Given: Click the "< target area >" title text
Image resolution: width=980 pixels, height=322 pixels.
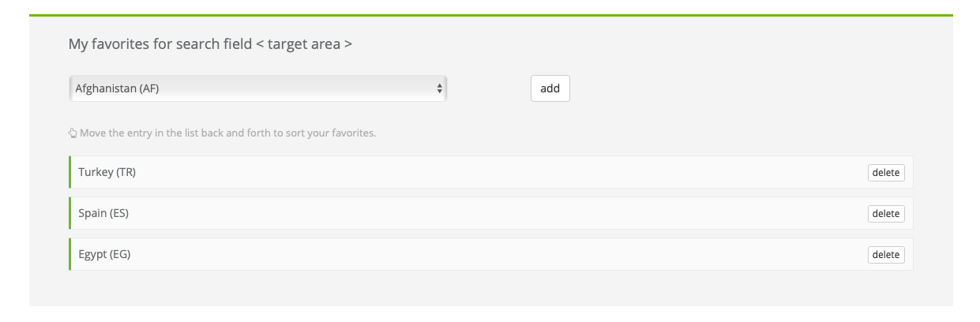Looking at the screenshot, I should [304, 44].
